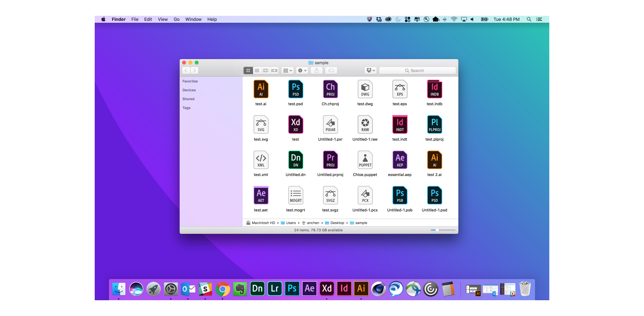
Task: Select the Untitled-1.pxr Pixar file
Action: pos(330,125)
